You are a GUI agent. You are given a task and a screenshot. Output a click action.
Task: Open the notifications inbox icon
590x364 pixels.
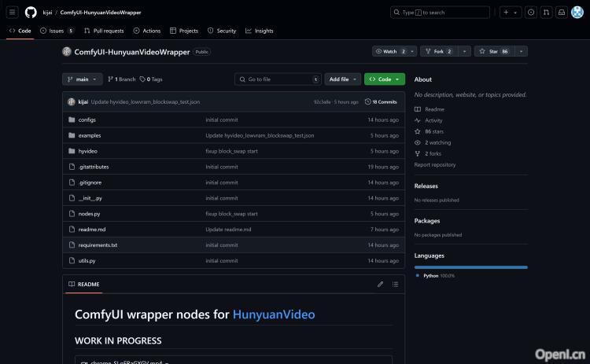pos(561,13)
